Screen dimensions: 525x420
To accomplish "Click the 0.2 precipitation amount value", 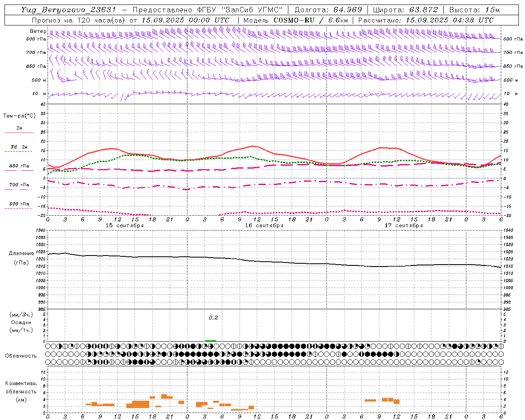I will click(x=213, y=318).
